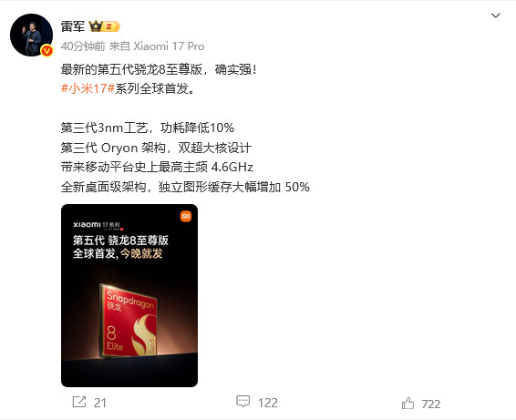Click the golden 今晚就发 text in poster
516x420 pixels.
(x=141, y=253)
